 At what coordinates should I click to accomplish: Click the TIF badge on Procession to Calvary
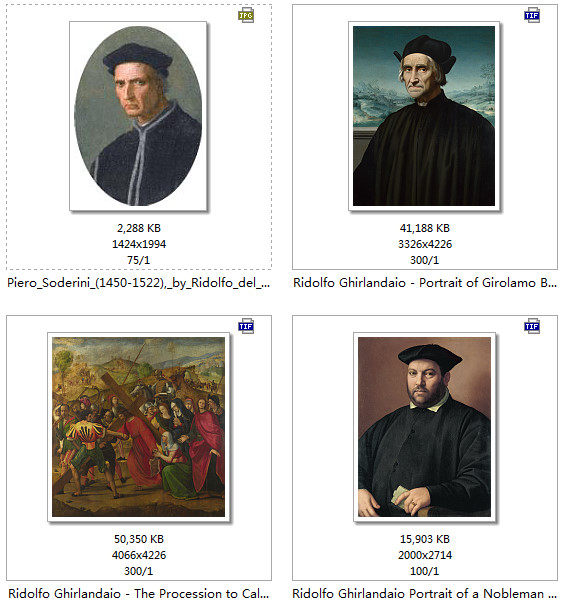tap(246, 326)
